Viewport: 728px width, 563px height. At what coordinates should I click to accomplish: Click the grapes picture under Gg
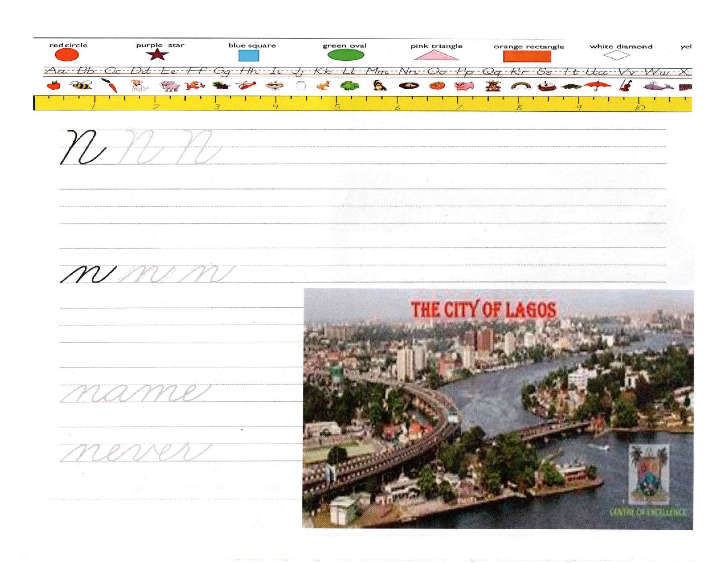point(221,86)
